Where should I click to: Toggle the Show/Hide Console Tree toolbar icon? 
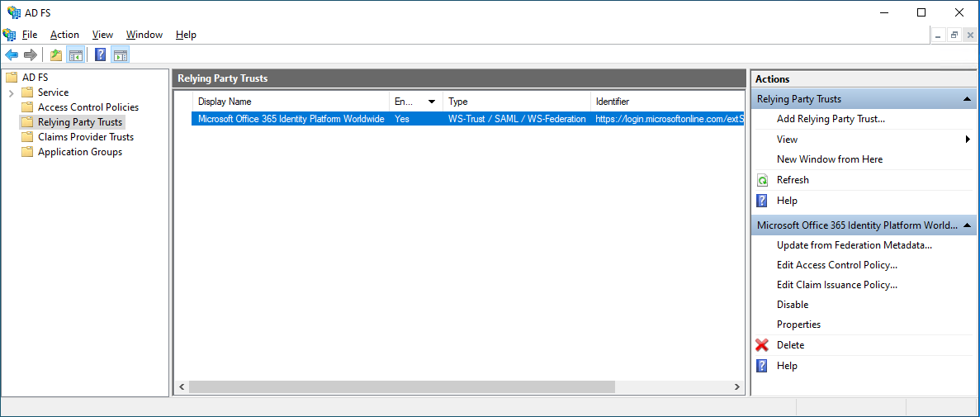pyautogui.click(x=75, y=55)
